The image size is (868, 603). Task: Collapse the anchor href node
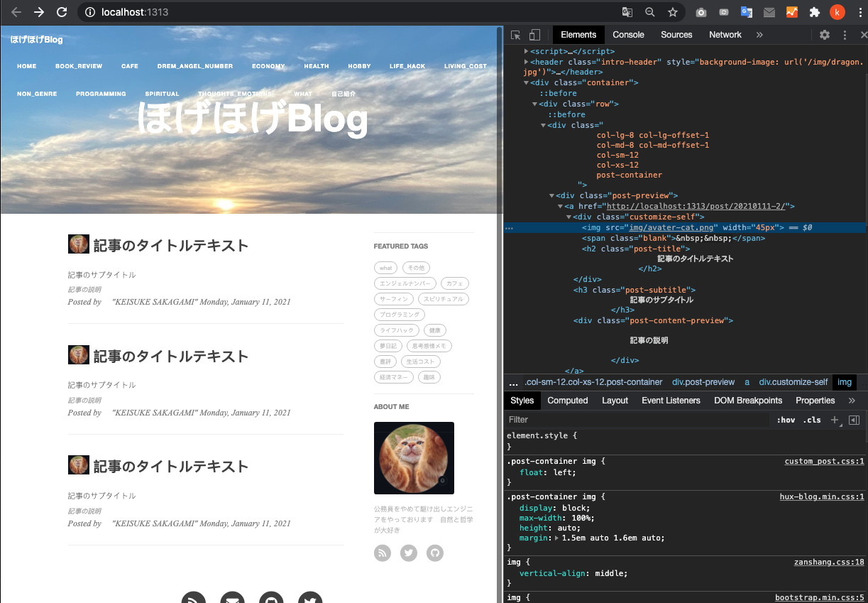560,206
